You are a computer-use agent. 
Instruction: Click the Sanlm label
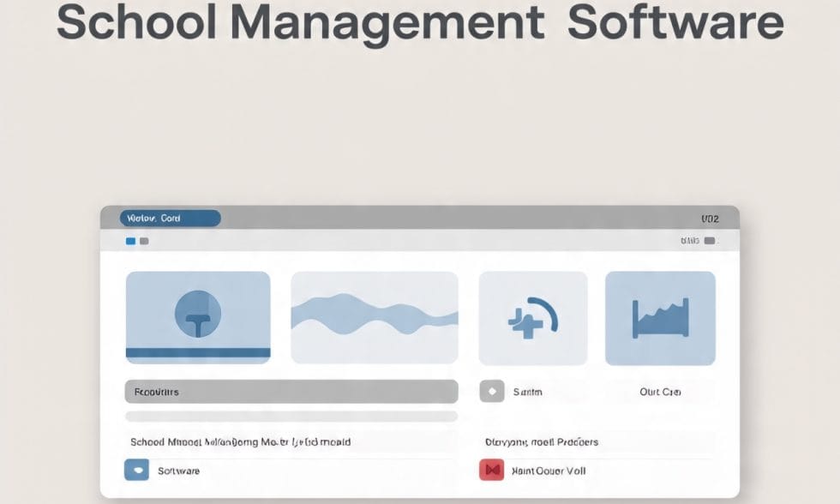527,392
